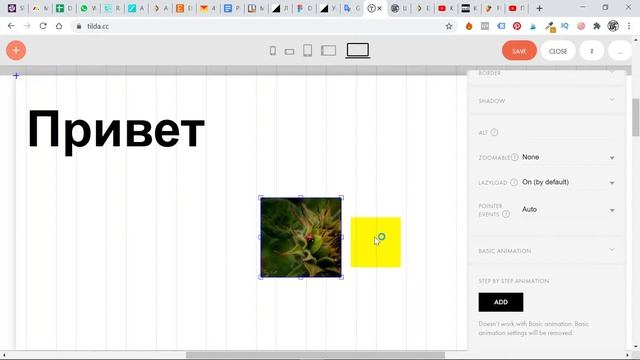This screenshot has width=640, height=360.
Task: Open the more options ellipsis button
Action: 620,51
